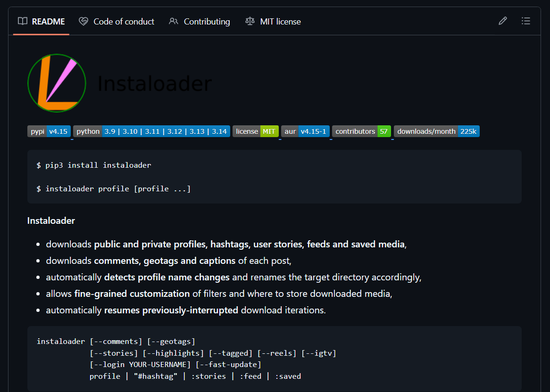Click the pencil edit file icon
The height and width of the screenshot is (392, 550).
pos(503,21)
